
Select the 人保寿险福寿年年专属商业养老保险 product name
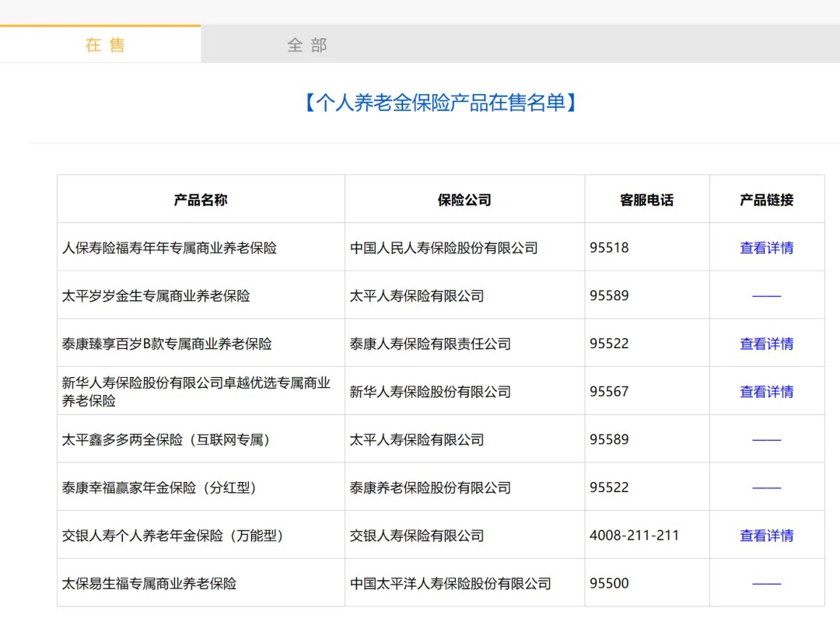[170, 248]
